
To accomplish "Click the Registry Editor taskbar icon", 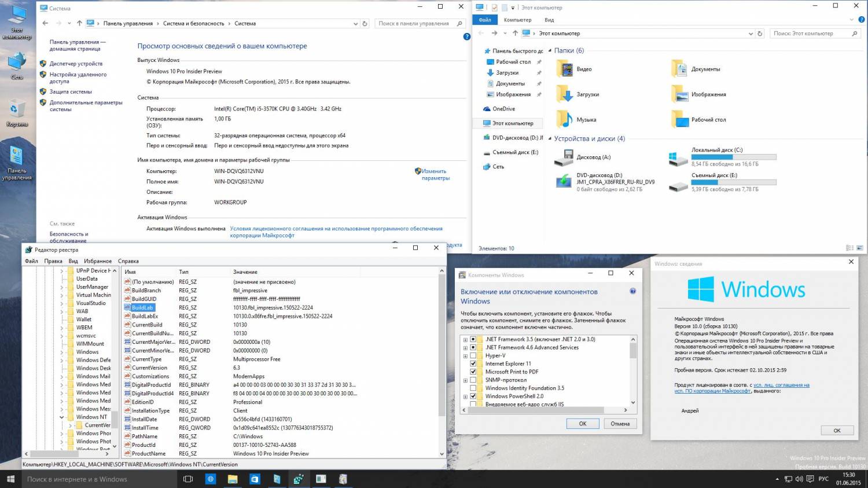I will point(299,479).
